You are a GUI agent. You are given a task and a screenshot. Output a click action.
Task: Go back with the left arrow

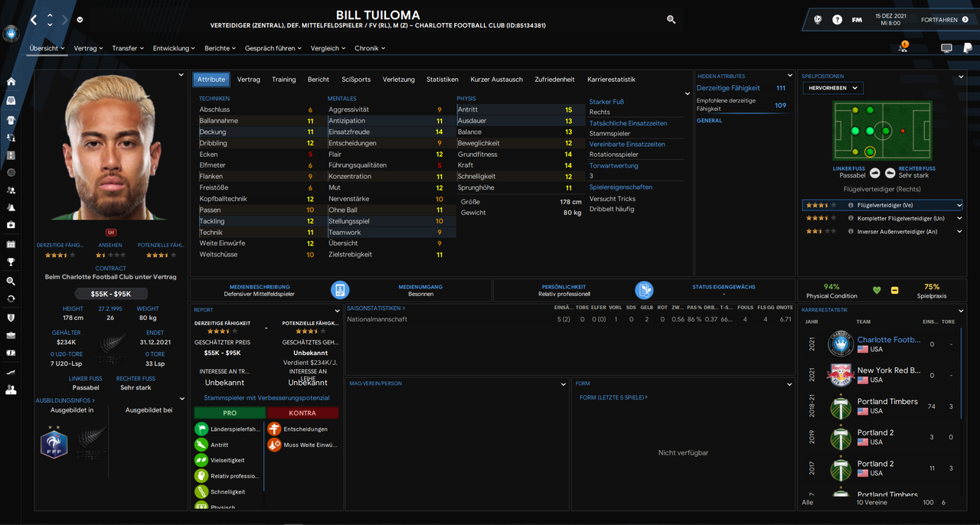coord(34,20)
